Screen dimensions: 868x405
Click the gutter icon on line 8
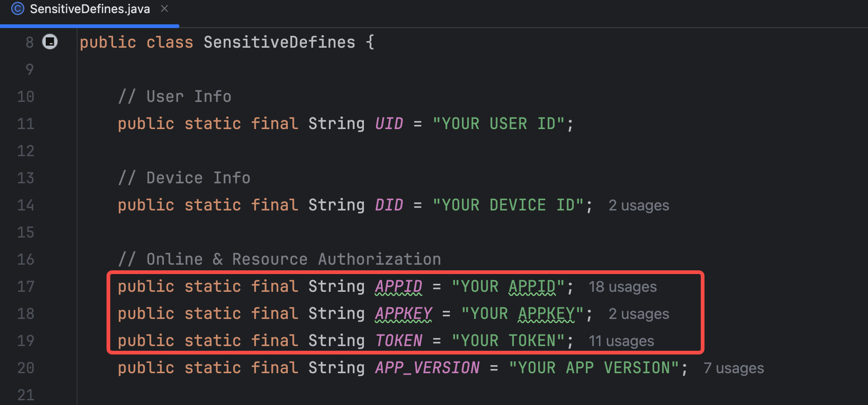point(50,42)
